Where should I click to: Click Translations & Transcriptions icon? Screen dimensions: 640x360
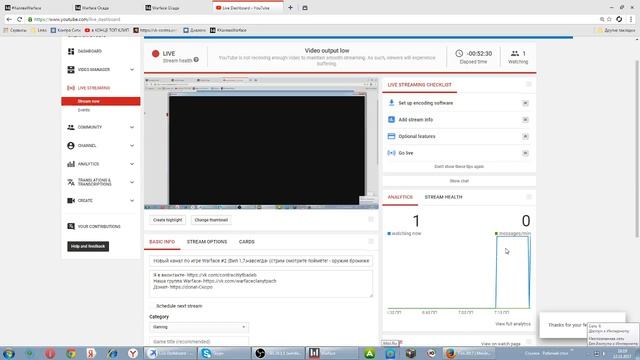(71, 182)
